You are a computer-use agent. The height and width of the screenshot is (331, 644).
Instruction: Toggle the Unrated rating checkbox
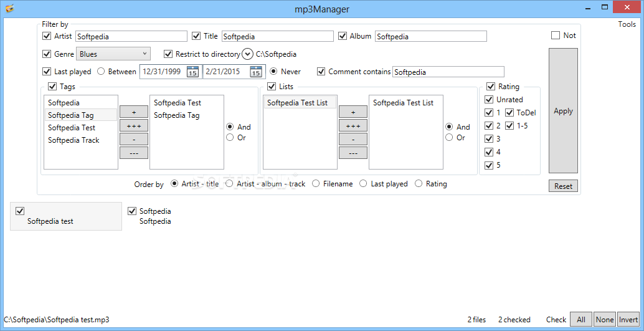pyautogui.click(x=489, y=100)
